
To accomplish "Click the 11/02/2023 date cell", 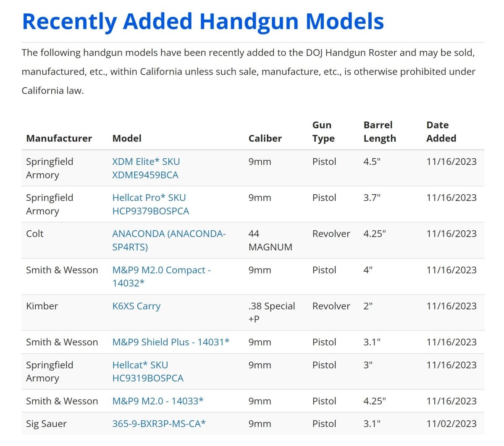I will [451, 424].
